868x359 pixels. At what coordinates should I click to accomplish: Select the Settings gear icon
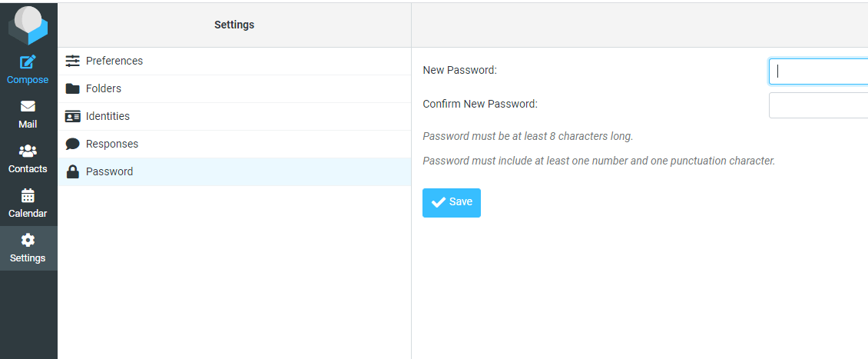click(28, 241)
